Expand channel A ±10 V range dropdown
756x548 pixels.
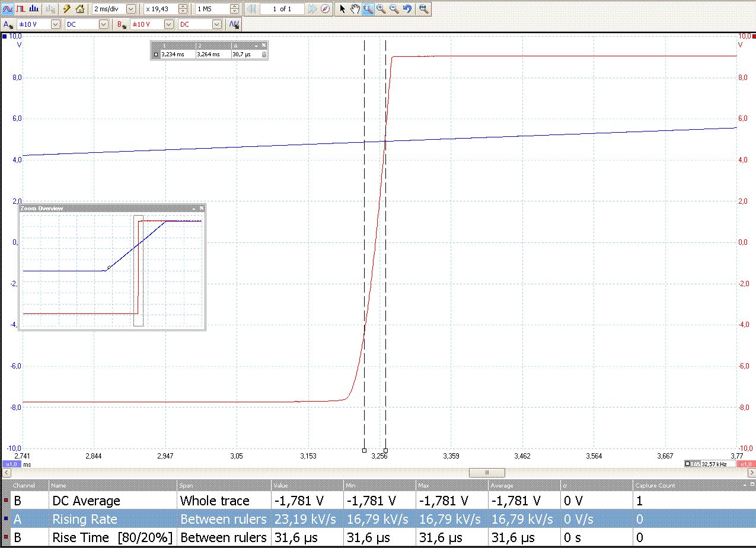click(x=56, y=24)
